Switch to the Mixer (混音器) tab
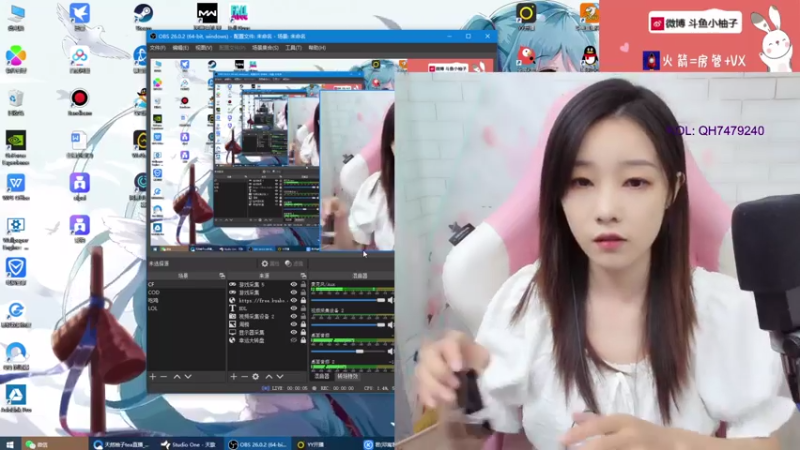The height and width of the screenshot is (450, 800). [x=321, y=377]
